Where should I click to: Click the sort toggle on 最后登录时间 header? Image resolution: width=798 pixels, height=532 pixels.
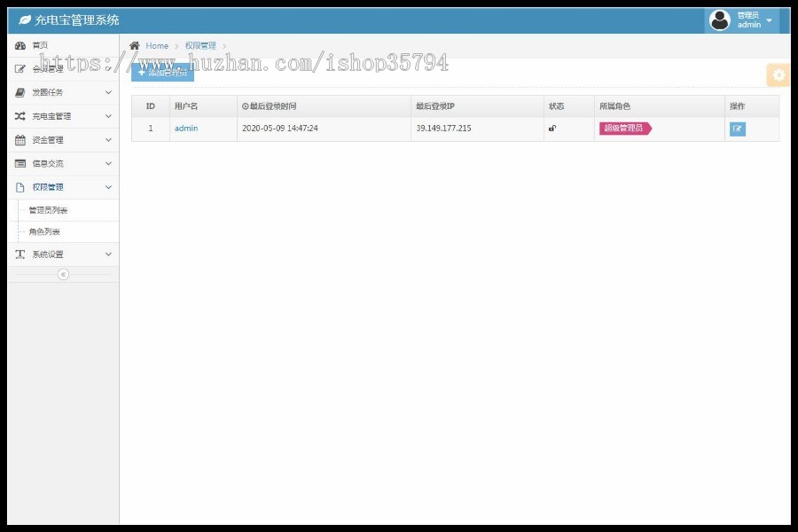(245, 105)
